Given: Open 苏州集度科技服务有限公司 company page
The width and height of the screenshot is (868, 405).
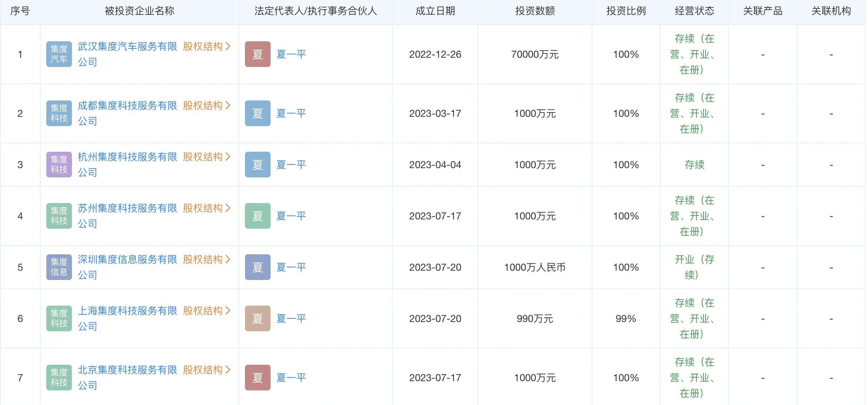Looking at the screenshot, I should (x=127, y=216).
